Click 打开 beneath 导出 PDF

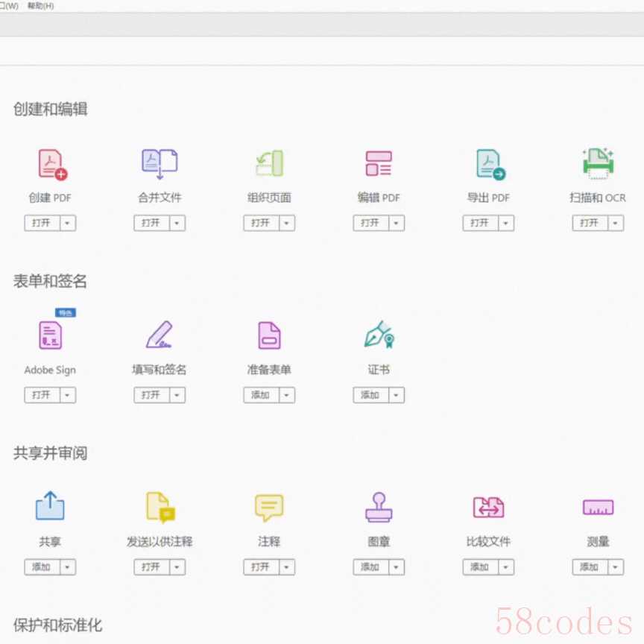[481, 223]
